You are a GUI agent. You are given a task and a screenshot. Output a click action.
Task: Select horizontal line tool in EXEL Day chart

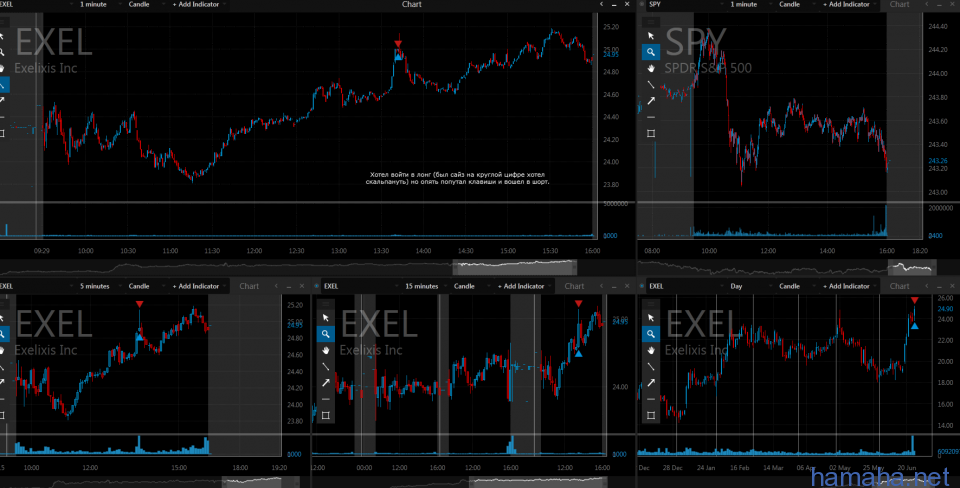coord(651,399)
